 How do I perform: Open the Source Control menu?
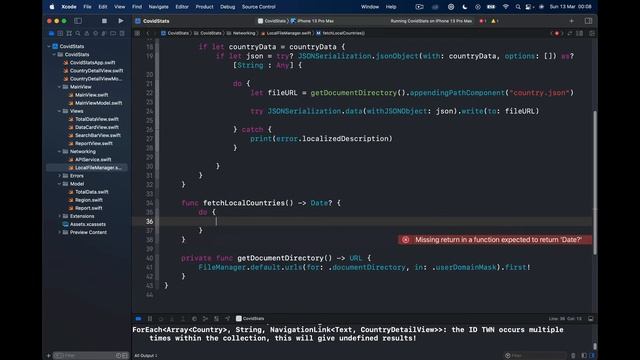click(258, 7)
